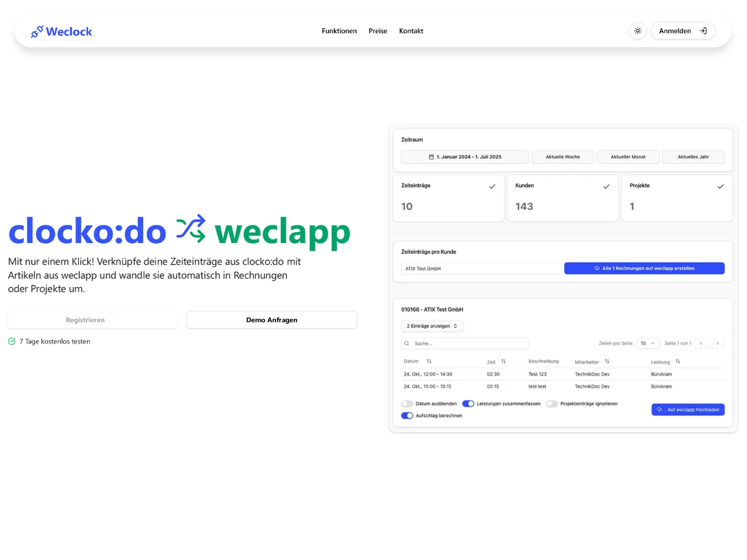
Task: Sort by Datum using the sort arrows
Action: [x=429, y=361]
